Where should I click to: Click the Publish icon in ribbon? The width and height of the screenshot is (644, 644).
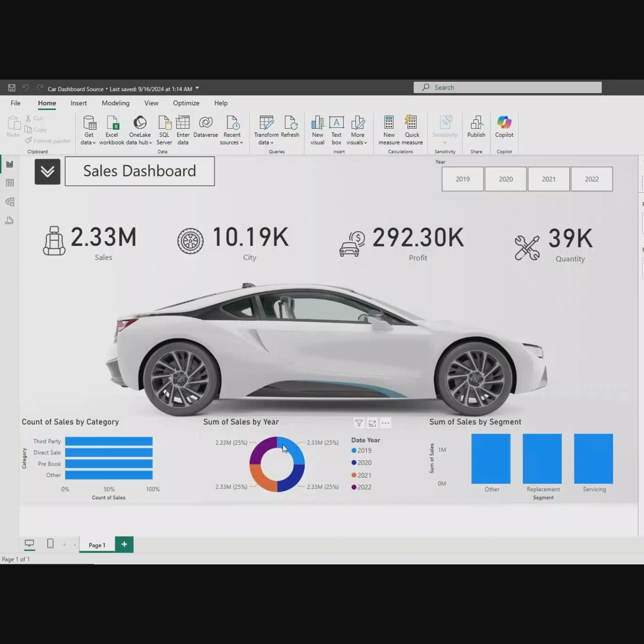pyautogui.click(x=476, y=127)
